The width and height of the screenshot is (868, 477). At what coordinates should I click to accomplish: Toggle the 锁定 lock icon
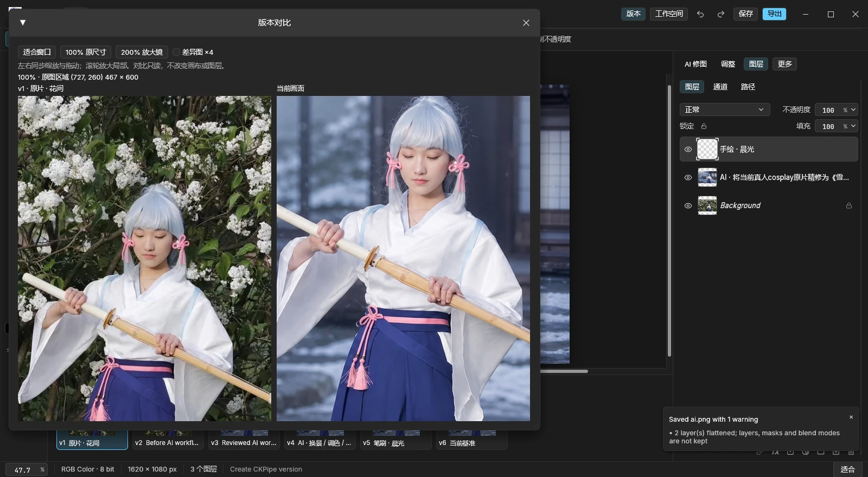click(x=704, y=126)
